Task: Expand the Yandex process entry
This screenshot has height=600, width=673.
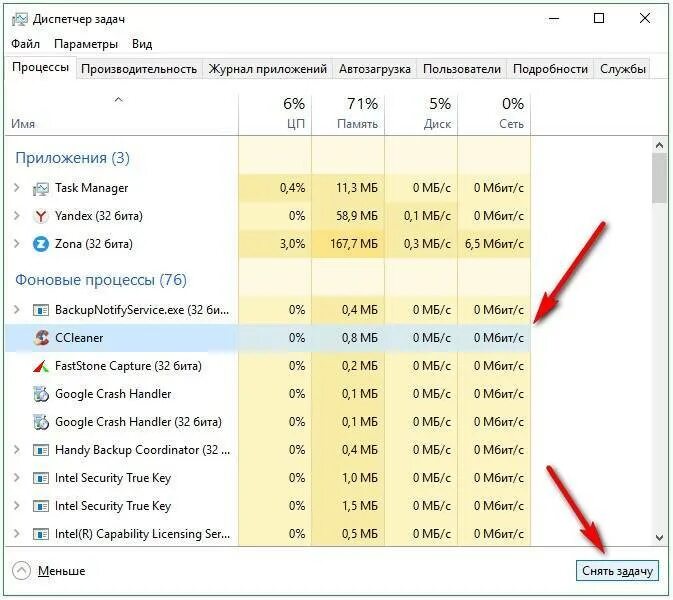Action: (x=17, y=215)
